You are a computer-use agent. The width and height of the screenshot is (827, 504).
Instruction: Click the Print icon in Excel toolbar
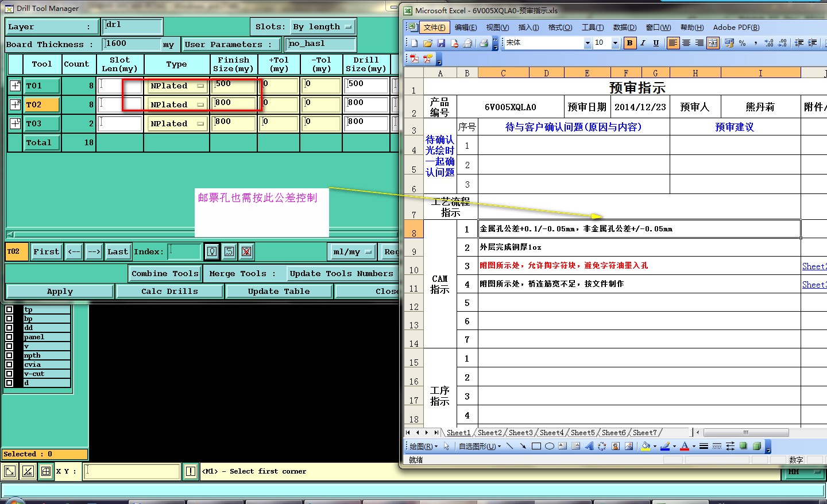point(484,43)
